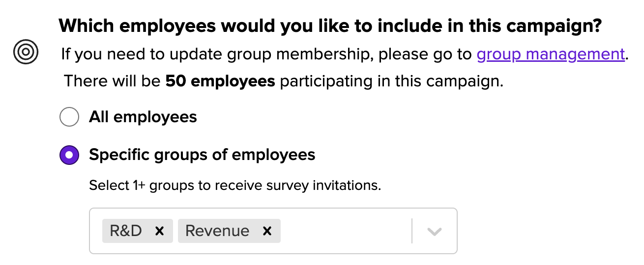Choose Specific groups of employees radio button
The height and width of the screenshot is (265, 644).
pos(69,155)
